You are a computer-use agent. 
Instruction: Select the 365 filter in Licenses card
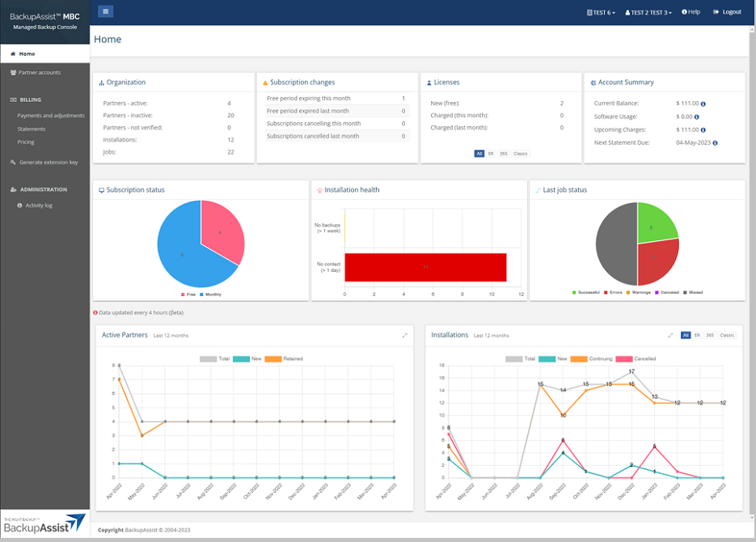[504, 154]
